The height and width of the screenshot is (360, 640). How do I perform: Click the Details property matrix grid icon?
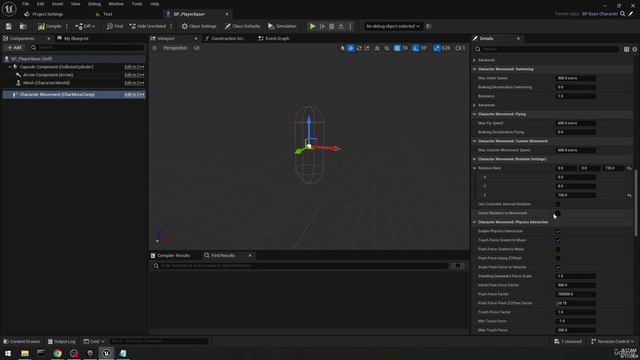[627, 49]
